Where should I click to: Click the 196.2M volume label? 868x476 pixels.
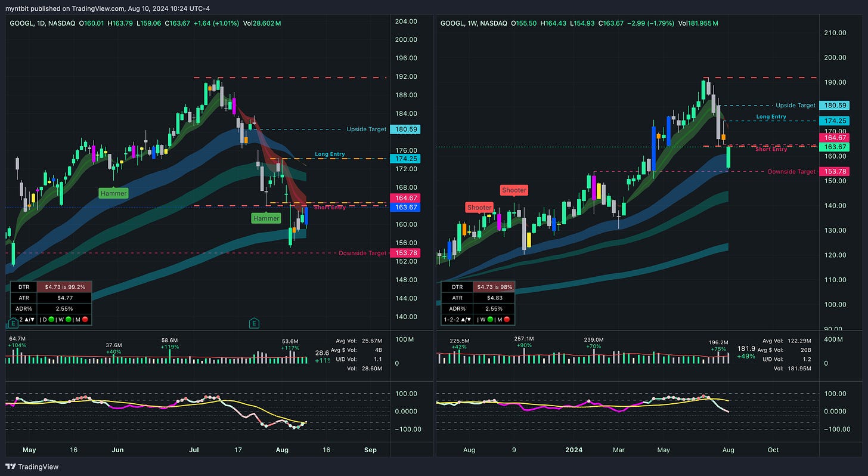click(x=719, y=343)
